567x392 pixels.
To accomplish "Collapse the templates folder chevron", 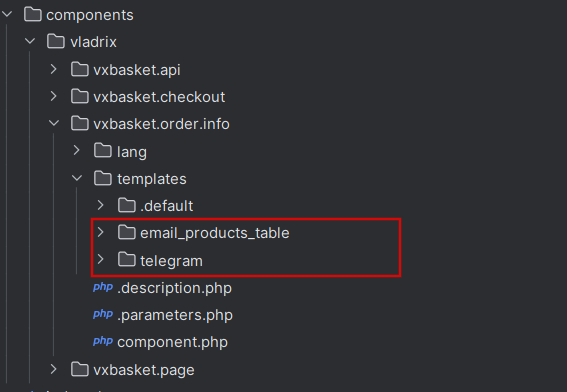I will 77,178.
